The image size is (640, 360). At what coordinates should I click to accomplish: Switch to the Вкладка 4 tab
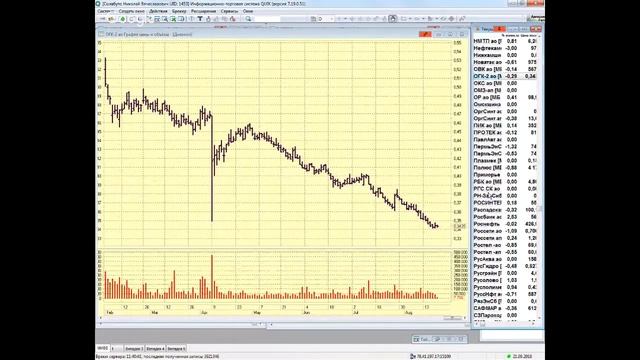click(x=155, y=349)
